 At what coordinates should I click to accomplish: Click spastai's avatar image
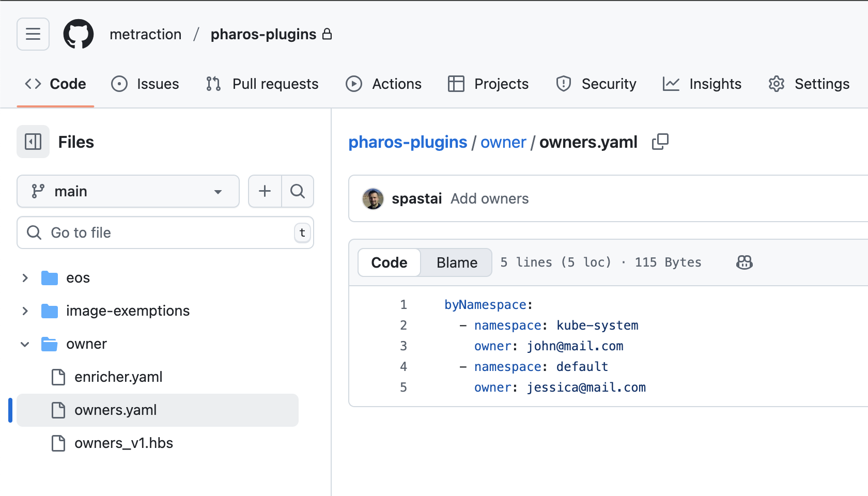pos(373,199)
